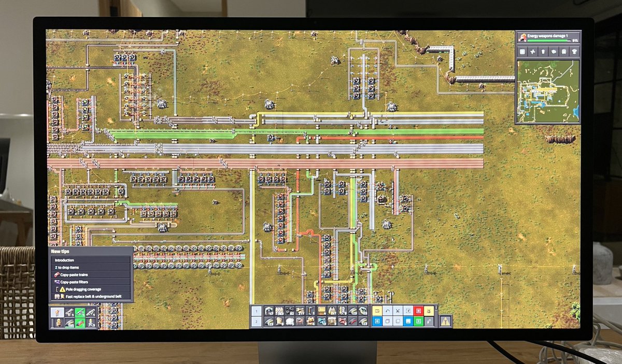Click the drone-shaped icon button above minimap
Viewport: 622px width, 364px height.
532,52
